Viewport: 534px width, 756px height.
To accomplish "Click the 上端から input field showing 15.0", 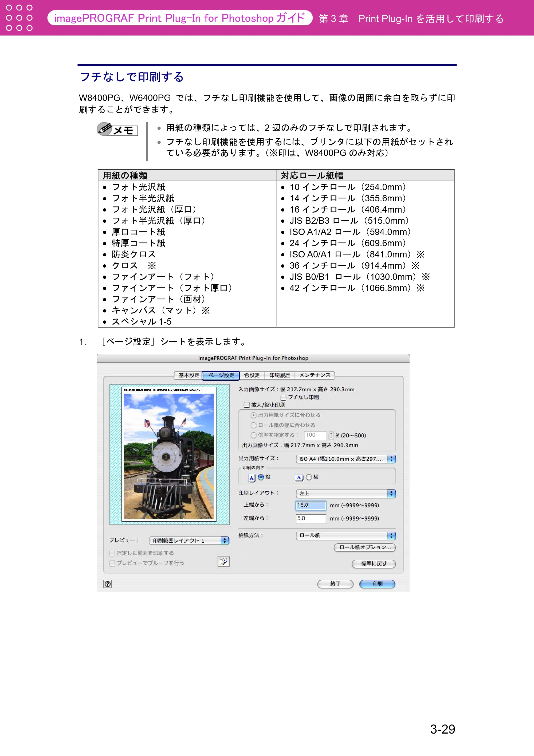I will (x=311, y=506).
